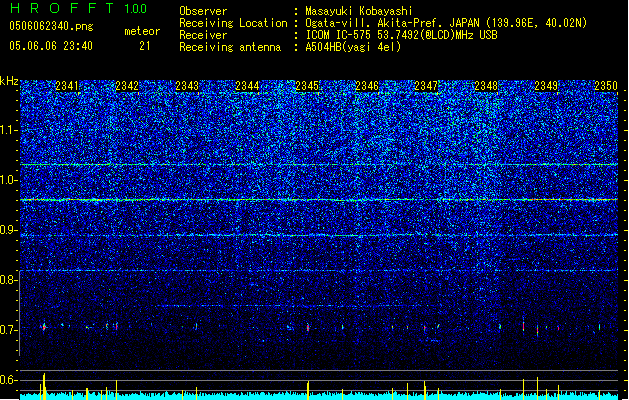
Task: Click the 0.9 kHz axis tick label
Action: [9, 230]
